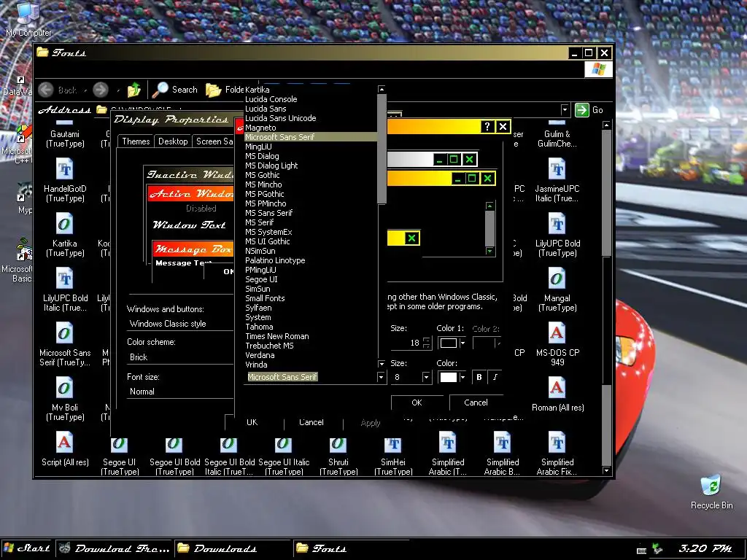Select the SimHei TrueType font icon
The height and width of the screenshot is (560, 747).
[x=393, y=457]
